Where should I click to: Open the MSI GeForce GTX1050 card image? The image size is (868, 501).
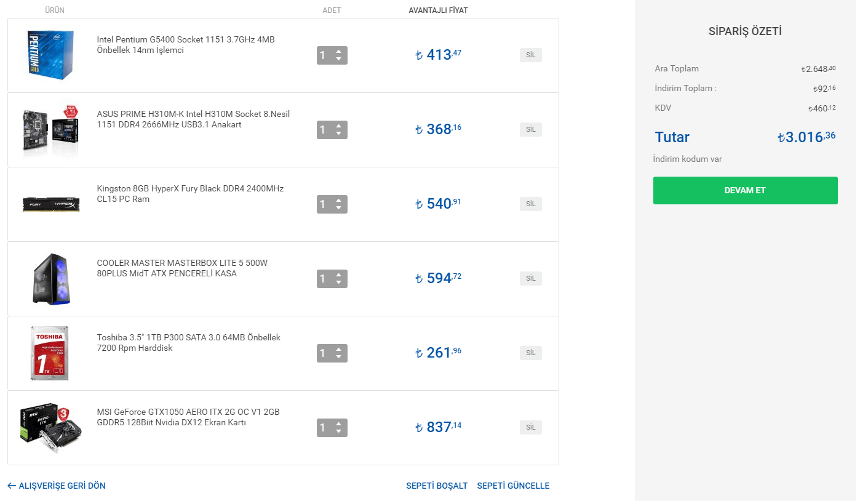pos(50,427)
